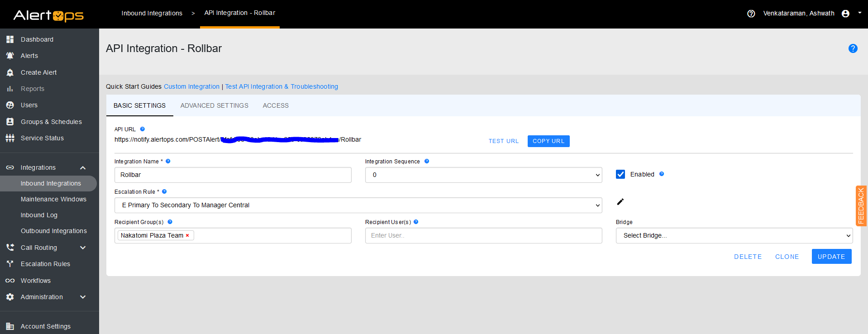Open Inbound Integrations in sidebar
Image resolution: width=868 pixels, height=334 pixels.
click(48, 183)
